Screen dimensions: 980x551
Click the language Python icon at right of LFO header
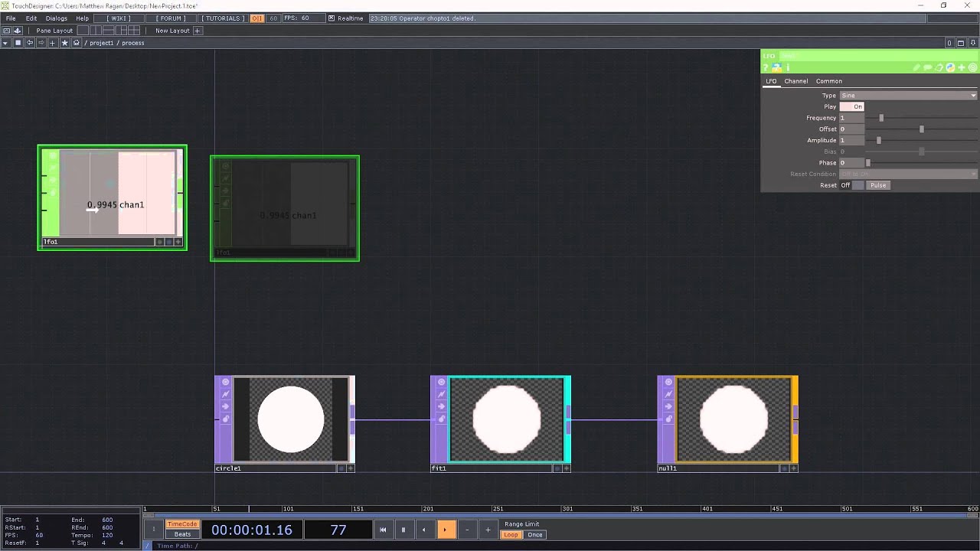click(x=950, y=67)
